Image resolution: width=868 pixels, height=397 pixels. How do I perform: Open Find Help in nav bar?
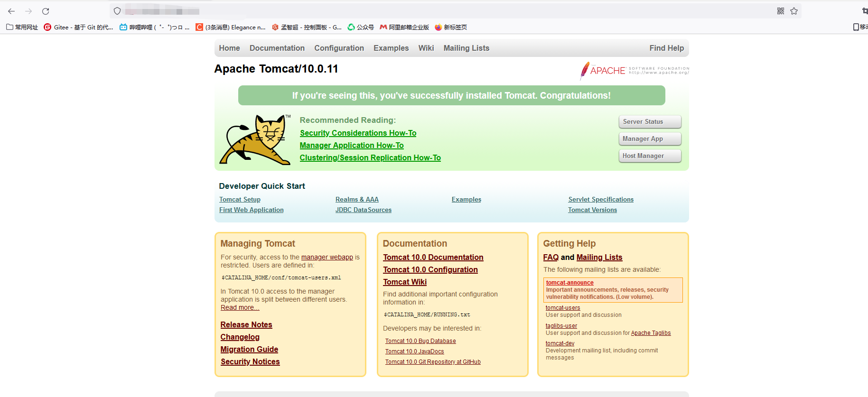[667, 48]
